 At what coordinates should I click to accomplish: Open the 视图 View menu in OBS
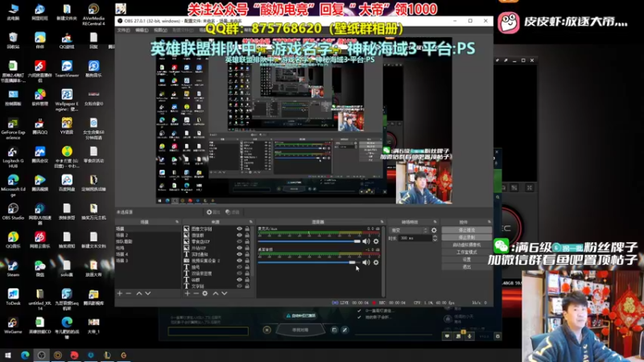(160, 30)
